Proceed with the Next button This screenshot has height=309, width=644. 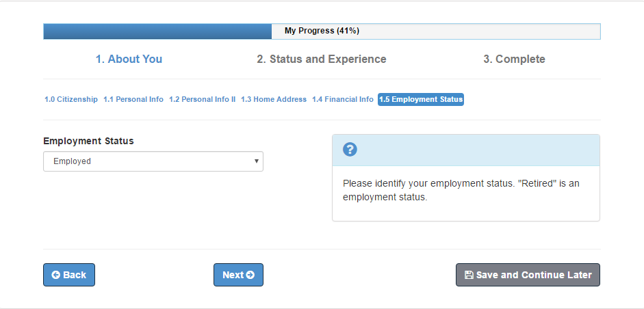(x=238, y=275)
